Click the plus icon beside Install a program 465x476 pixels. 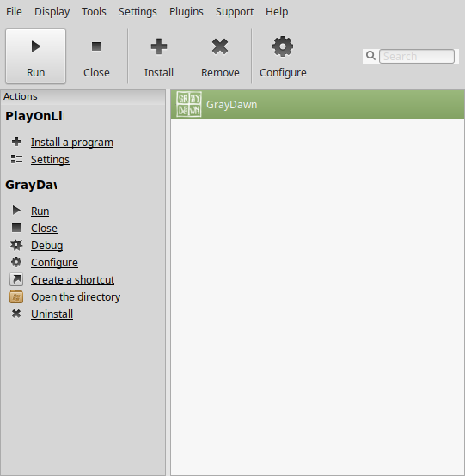tap(16, 142)
